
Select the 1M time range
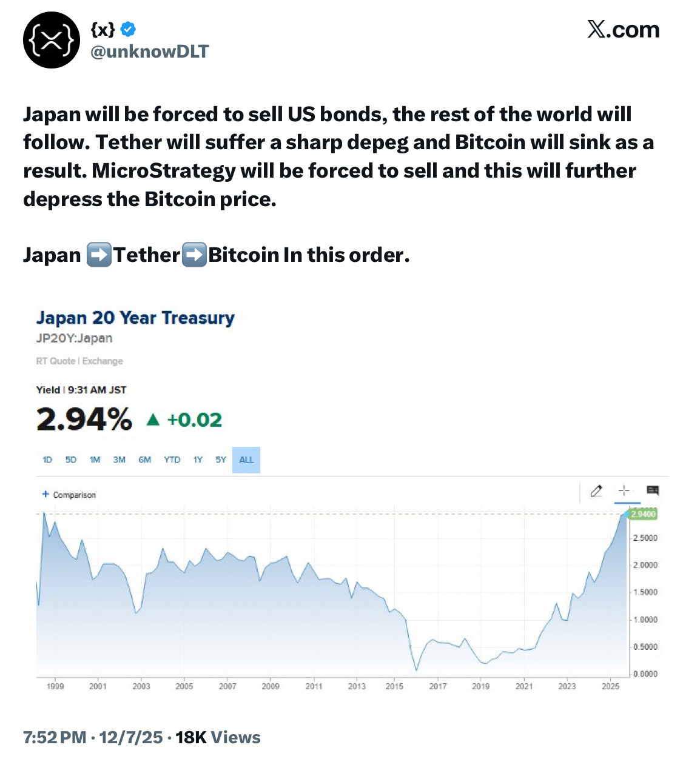pyautogui.click(x=95, y=460)
